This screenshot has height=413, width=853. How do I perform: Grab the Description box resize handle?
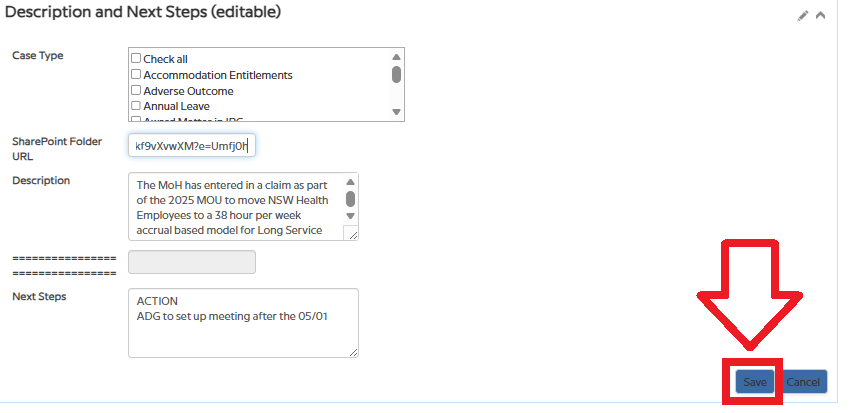click(350, 233)
